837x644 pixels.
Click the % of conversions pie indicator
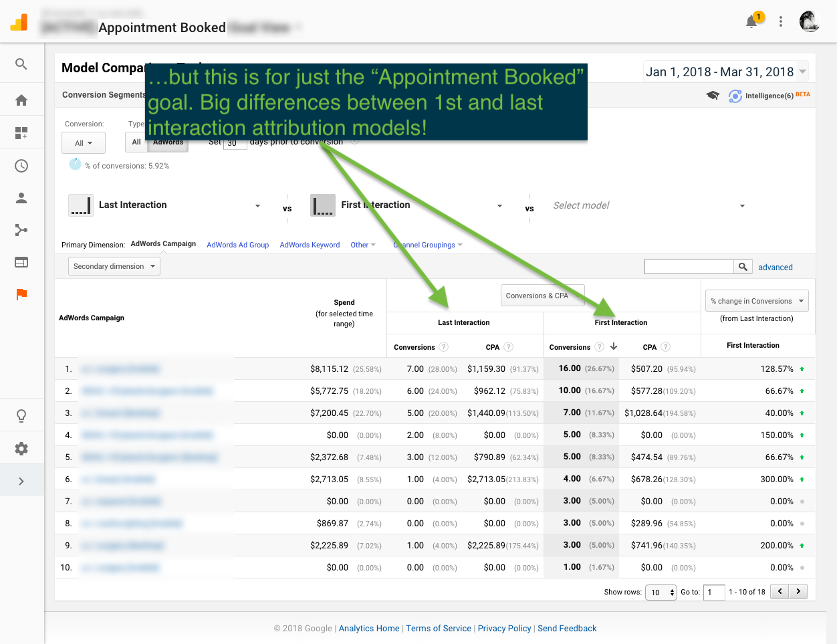pyautogui.click(x=75, y=165)
